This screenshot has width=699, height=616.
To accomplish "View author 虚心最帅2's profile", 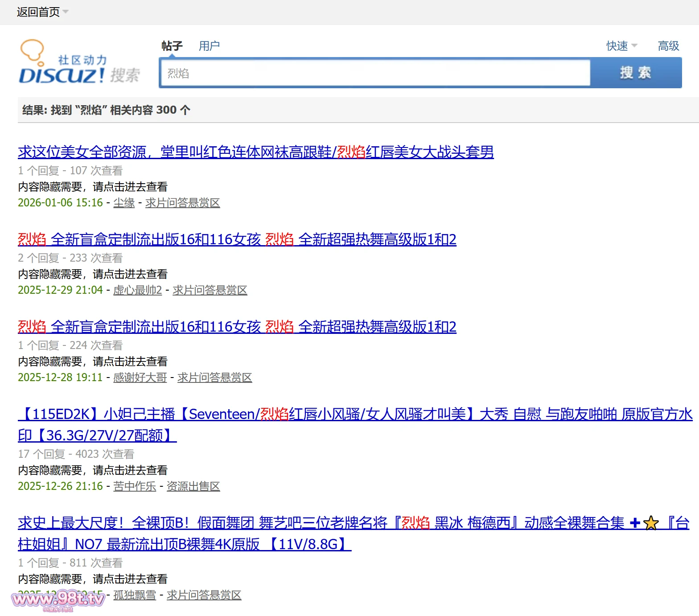I will pyautogui.click(x=137, y=290).
